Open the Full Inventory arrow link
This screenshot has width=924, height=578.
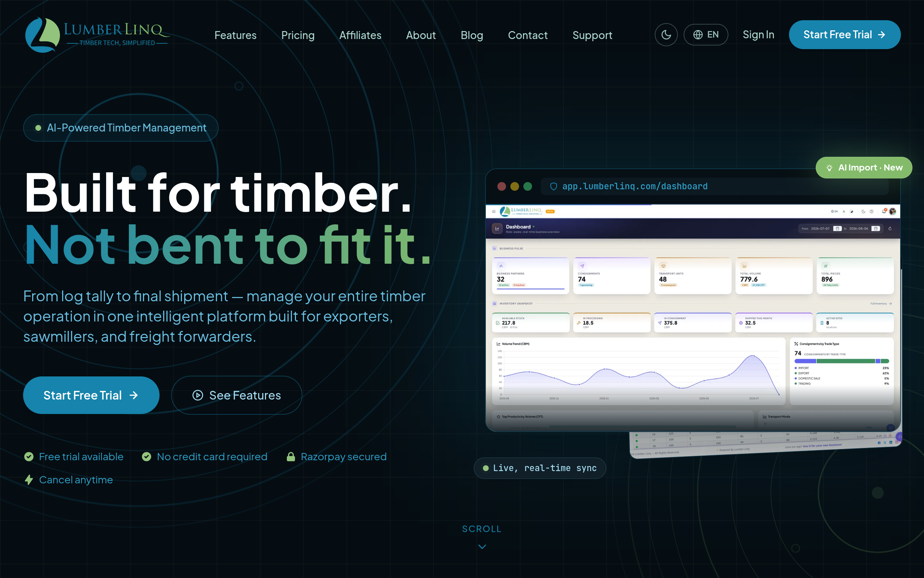[881, 303]
